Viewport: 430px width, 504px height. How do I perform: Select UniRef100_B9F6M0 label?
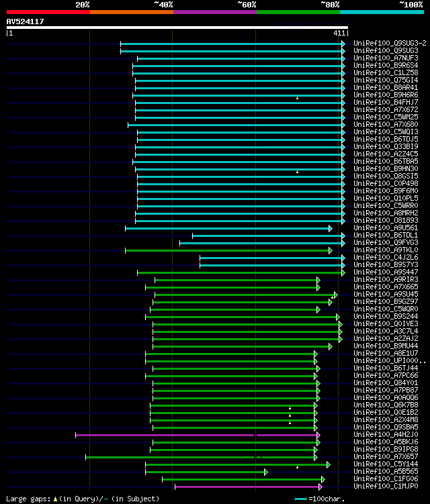point(386,191)
